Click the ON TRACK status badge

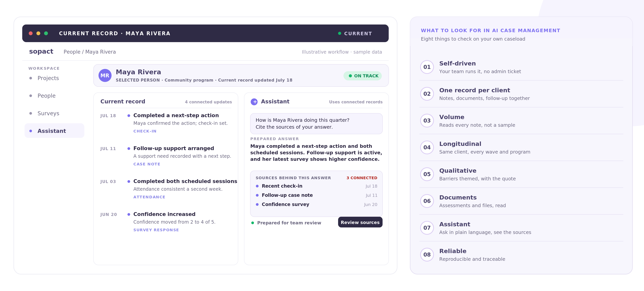click(362, 76)
